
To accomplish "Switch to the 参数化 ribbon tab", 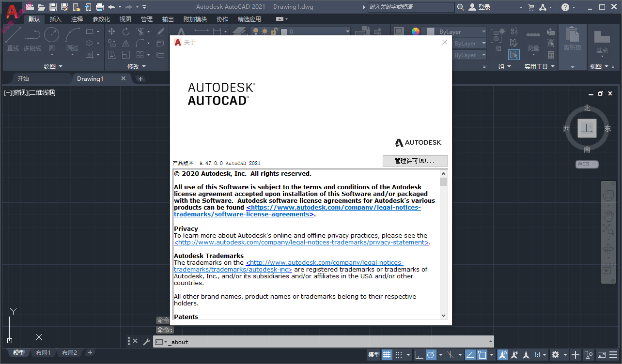I will pos(101,19).
